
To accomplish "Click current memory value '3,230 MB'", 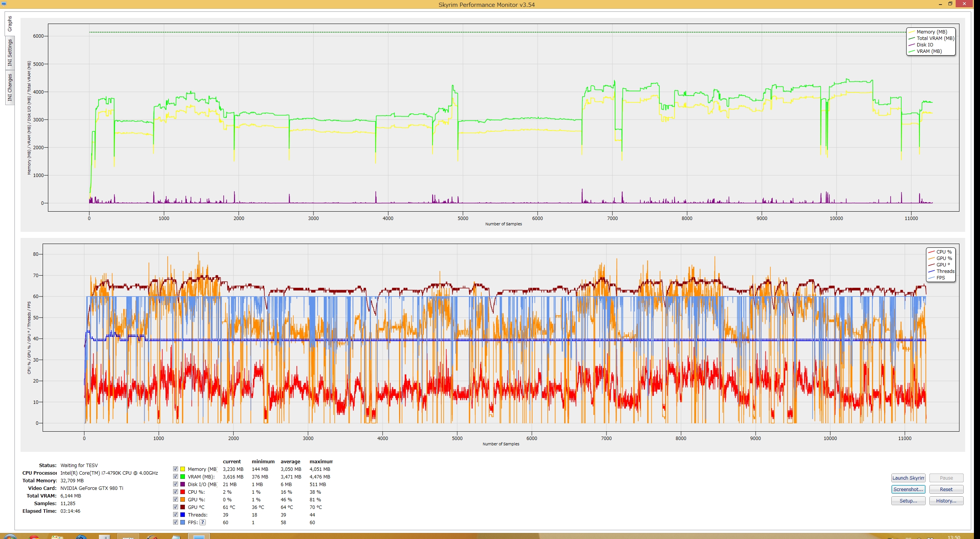I will 233,469.
